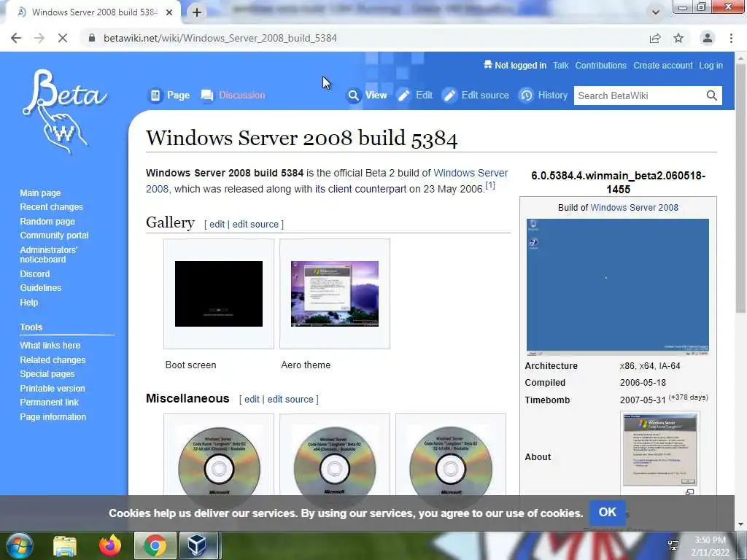Go to Main page in the sidebar
This screenshot has height=560, width=747.
click(41, 192)
